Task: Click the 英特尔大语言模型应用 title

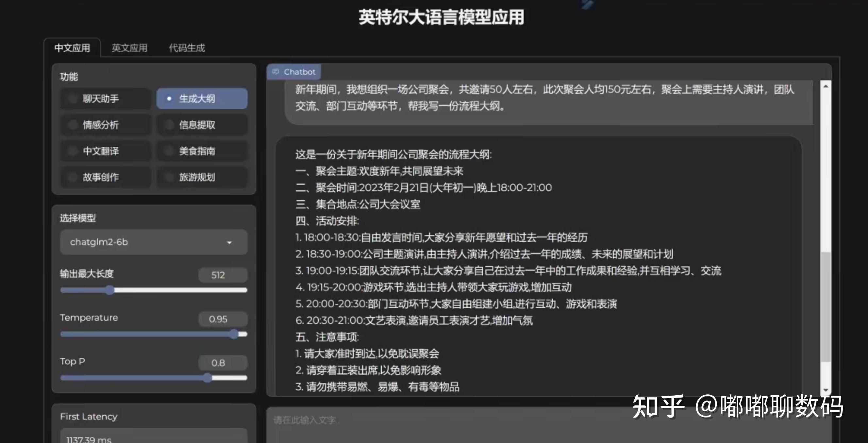Action: click(442, 17)
